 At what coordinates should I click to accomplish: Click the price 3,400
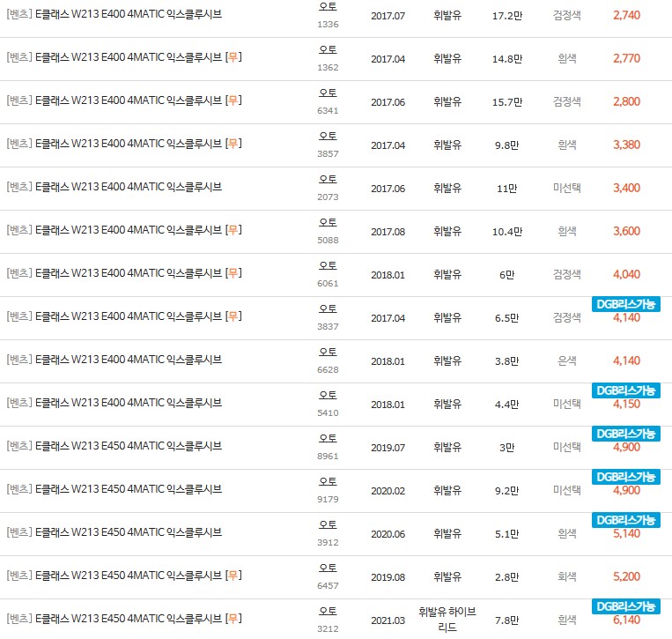[x=626, y=189]
